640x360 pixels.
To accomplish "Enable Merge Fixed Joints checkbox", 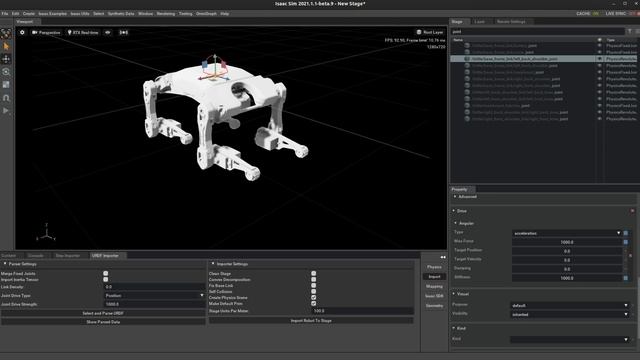I will pos(106,273).
